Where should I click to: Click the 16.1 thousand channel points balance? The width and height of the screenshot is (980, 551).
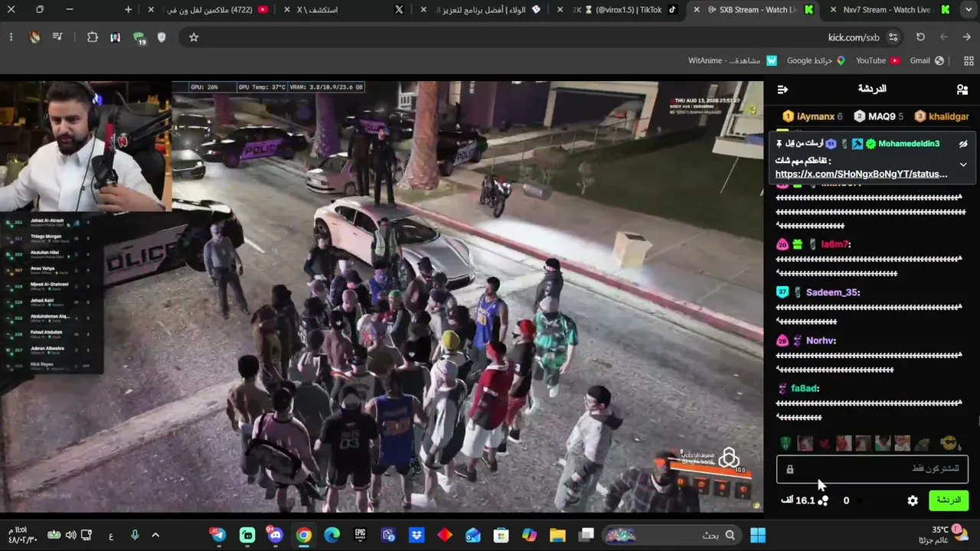(804, 500)
